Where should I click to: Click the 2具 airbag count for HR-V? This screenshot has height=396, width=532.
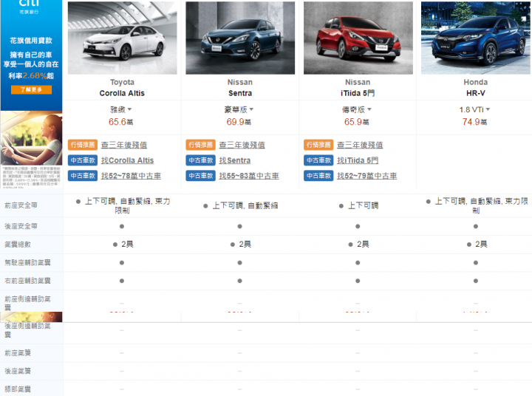481,245
